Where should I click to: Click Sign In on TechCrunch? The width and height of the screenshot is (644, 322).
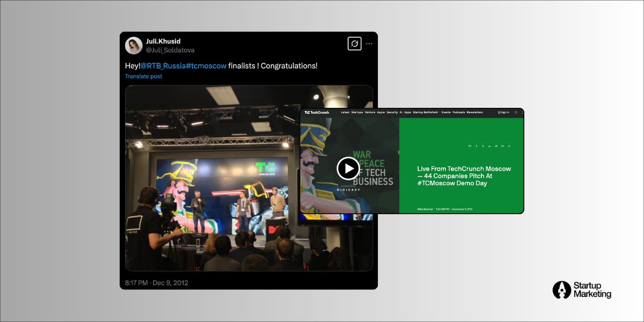[x=503, y=112]
